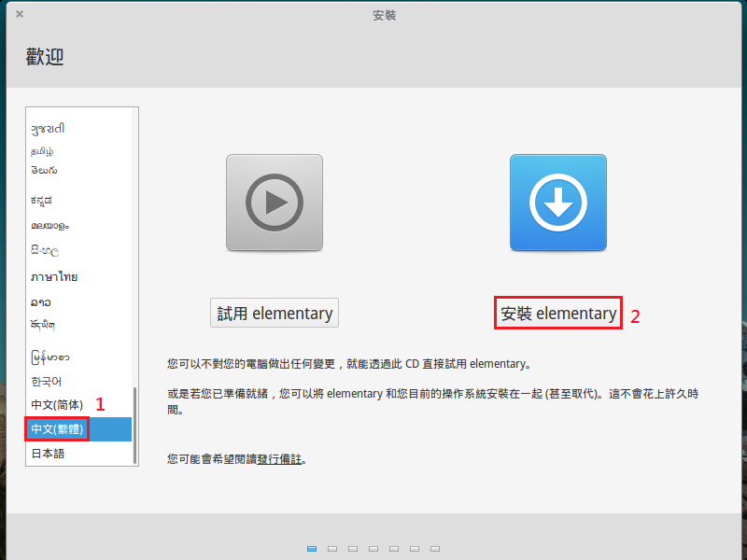Click the 安裝 elementary button
The image size is (747, 560).
click(558, 313)
